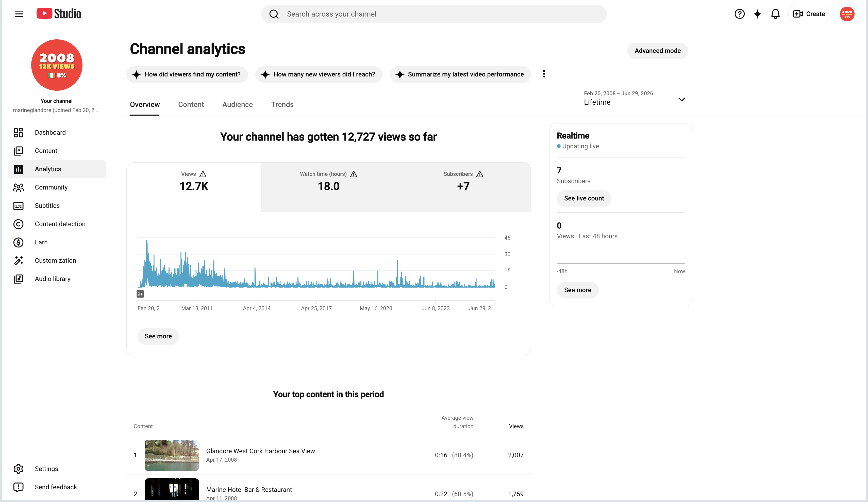This screenshot has width=868, height=502.
Task: Open Content detection from the sidebar
Action: point(57,224)
